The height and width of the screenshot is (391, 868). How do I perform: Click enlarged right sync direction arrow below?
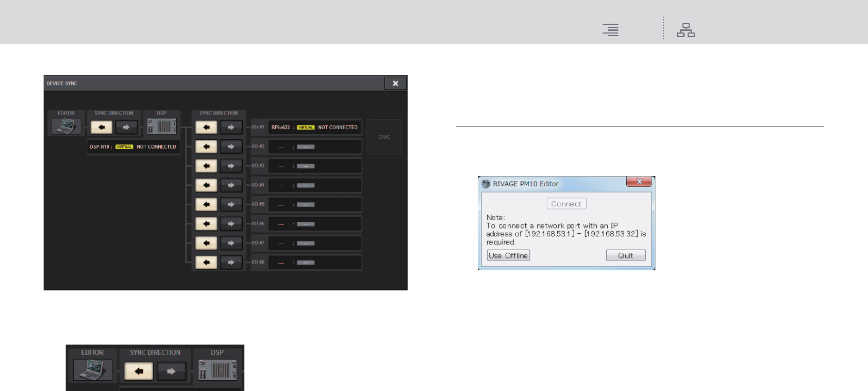pyautogui.click(x=171, y=371)
